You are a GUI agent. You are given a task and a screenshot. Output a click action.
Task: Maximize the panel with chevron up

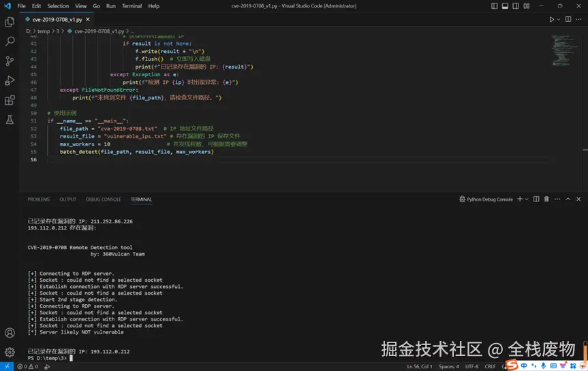click(x=568, y=199)
